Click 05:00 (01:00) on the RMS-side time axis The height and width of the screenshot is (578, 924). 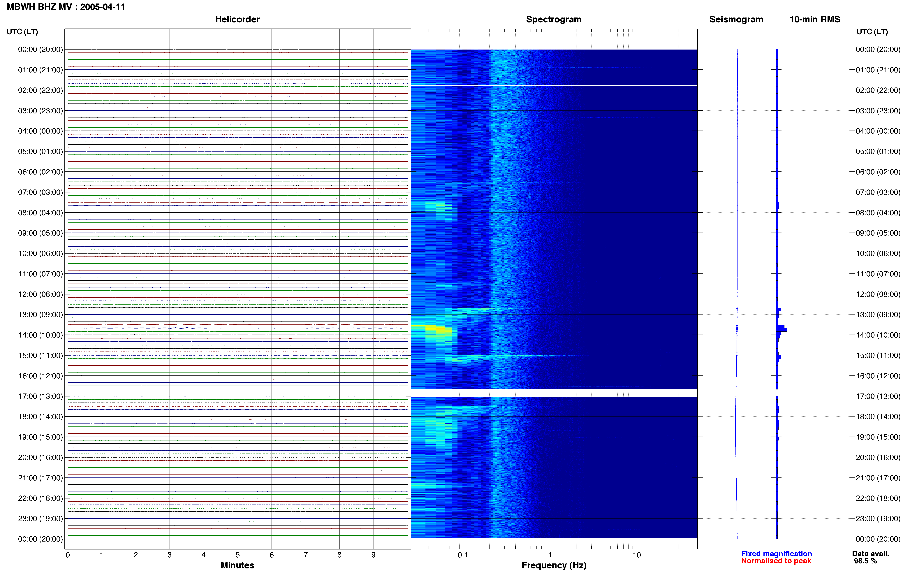(x=878, y=151)
